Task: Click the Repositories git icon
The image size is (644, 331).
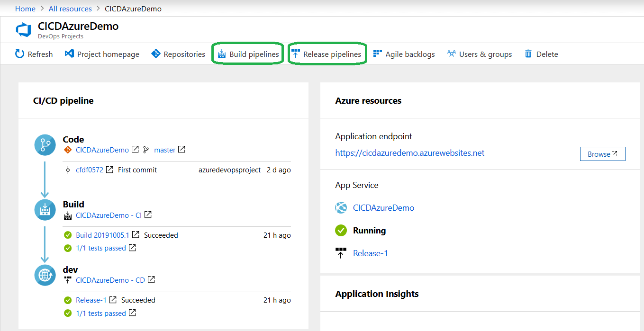Action: point(156,54)
